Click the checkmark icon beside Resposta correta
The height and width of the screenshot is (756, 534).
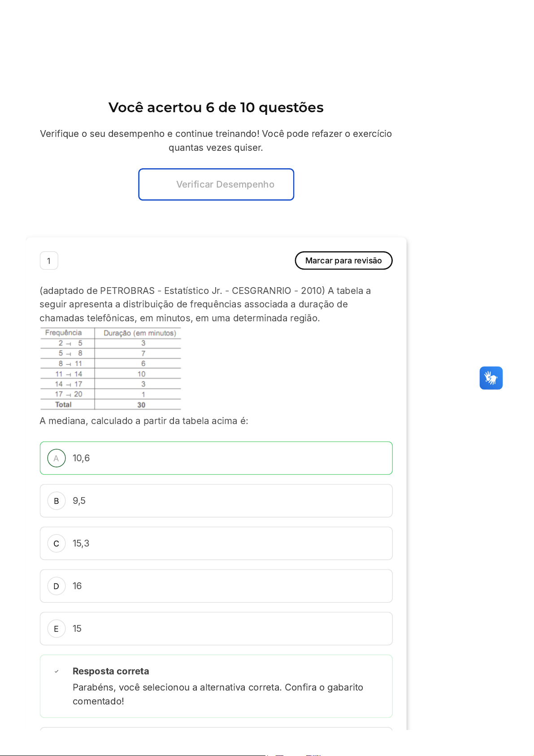click(56, 672)
